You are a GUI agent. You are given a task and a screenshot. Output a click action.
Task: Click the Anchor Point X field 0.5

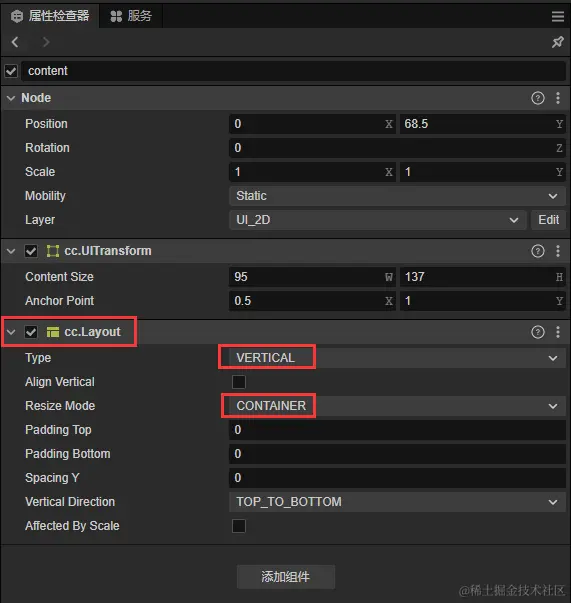312,301
